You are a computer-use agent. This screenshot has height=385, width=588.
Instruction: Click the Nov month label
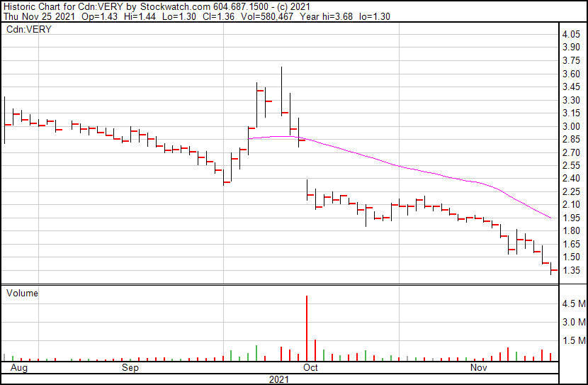click(478, 368)
